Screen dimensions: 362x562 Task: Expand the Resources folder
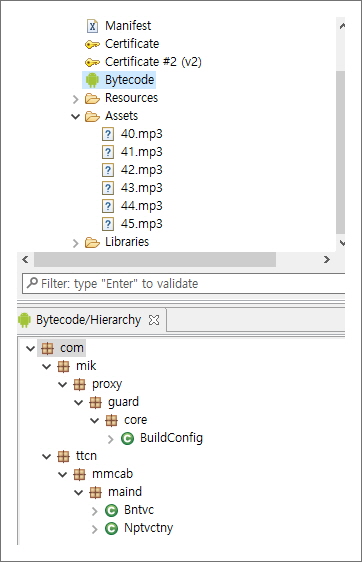[x=75, y=99]
